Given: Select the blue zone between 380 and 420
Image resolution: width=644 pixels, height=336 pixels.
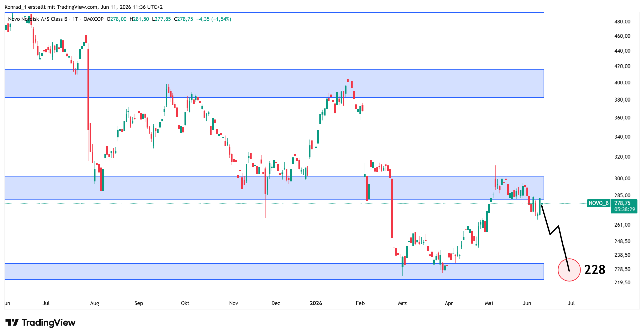Looking at the screenshot, I should click(274, 83).
